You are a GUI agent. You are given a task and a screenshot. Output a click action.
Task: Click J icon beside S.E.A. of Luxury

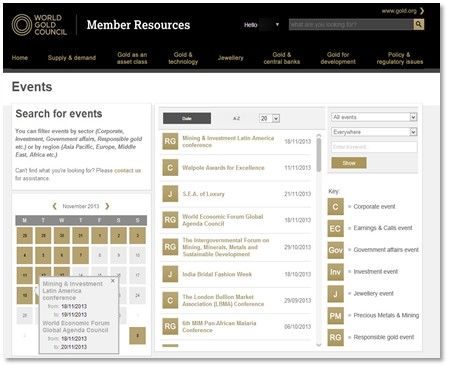pyautogui.click(x=170, y=194)
